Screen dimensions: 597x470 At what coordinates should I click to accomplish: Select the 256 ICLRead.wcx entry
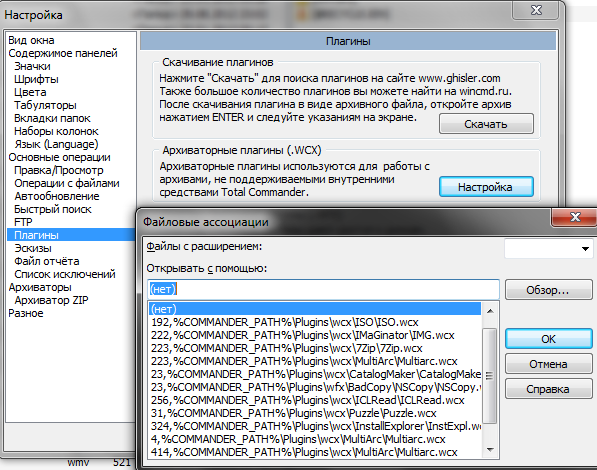tap(315, 400)
